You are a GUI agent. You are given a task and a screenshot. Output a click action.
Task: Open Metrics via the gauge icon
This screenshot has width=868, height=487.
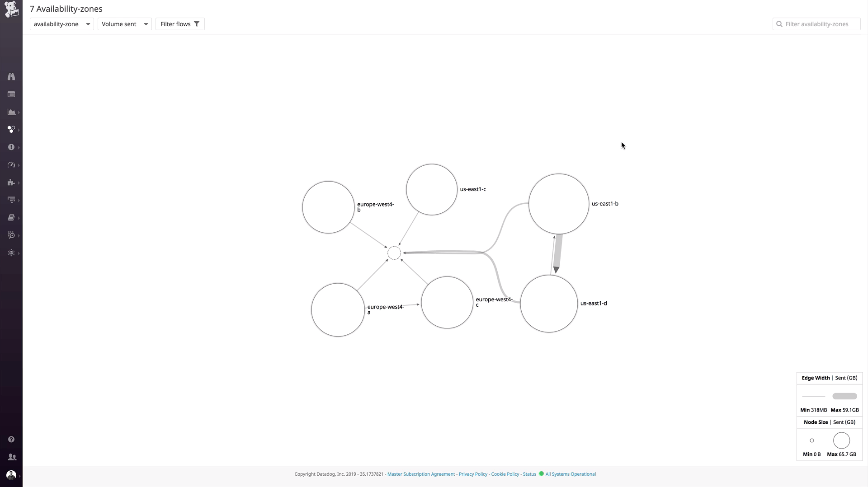coord(12,165)
